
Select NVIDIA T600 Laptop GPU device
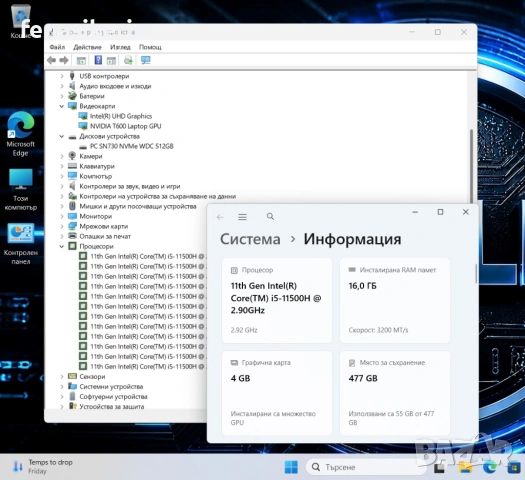[x=126, y=126]
